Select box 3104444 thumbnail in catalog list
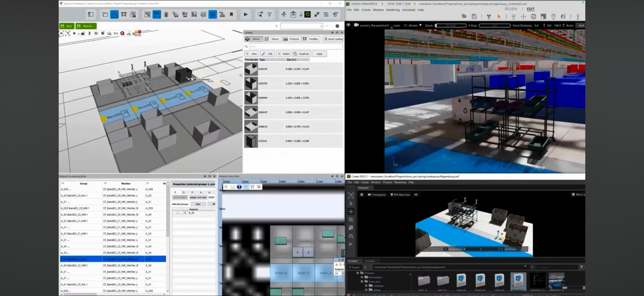 click(x=251, y=98)
